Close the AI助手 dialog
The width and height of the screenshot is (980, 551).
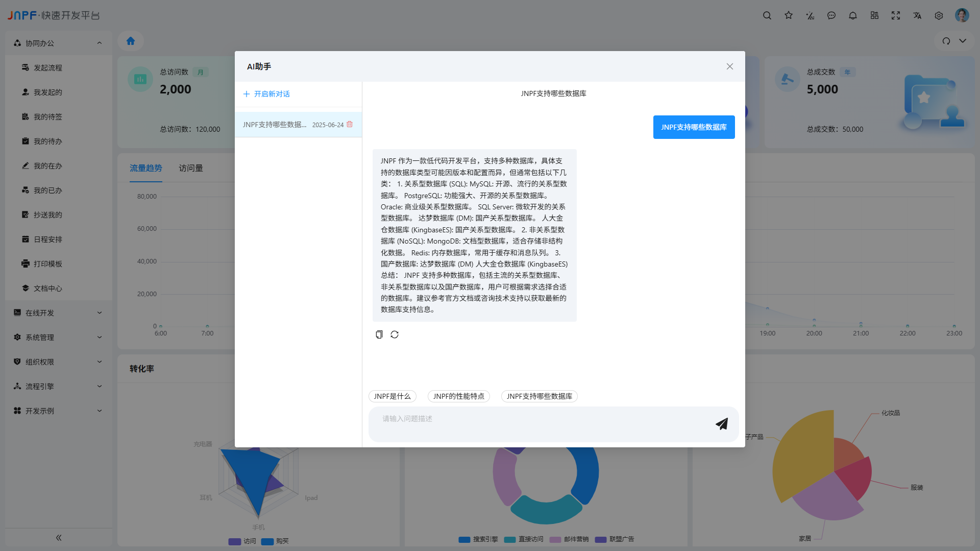click(730, 66)
